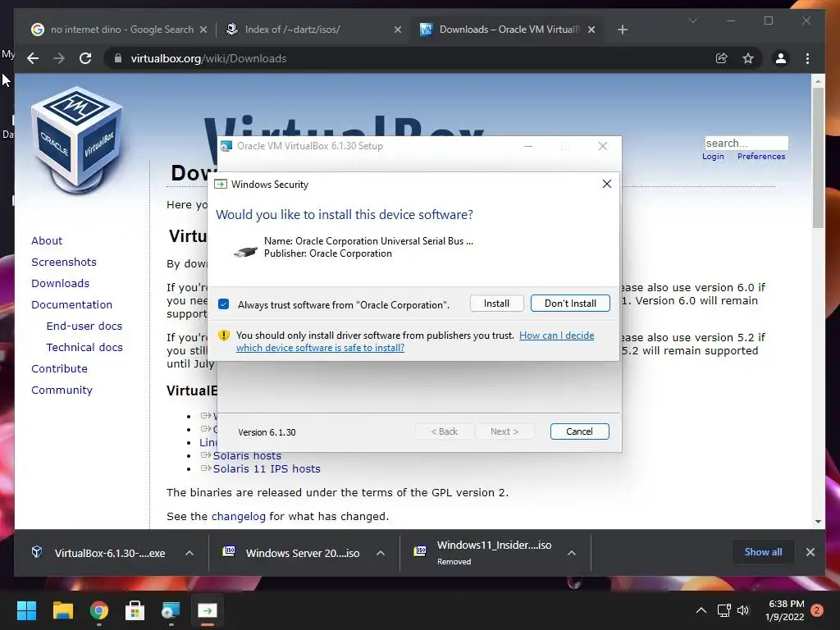The width and height of the screenshot is (840, 630).
Task: Open the Chrome profile menu
Action: pyautogui.click(x=781, y=58)
